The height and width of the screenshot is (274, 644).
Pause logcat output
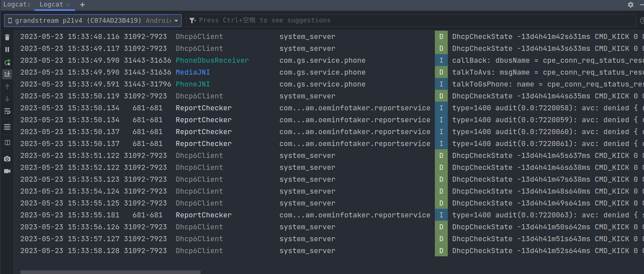[x=7, y=49]
